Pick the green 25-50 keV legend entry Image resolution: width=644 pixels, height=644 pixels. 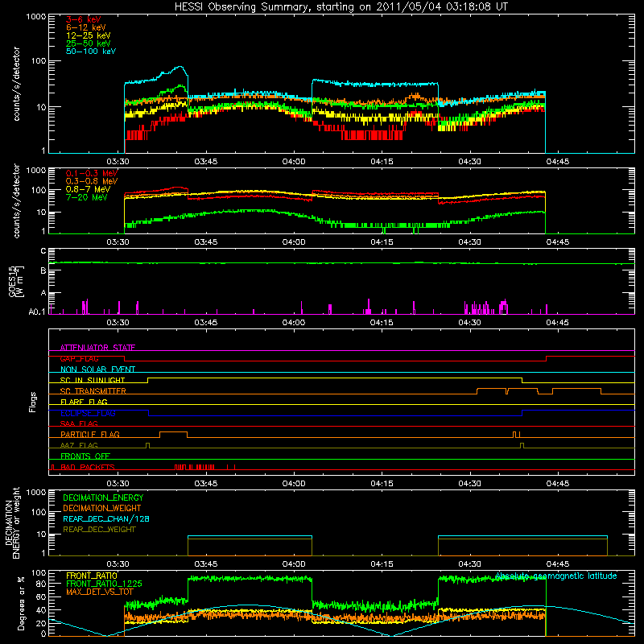[89, 43]
